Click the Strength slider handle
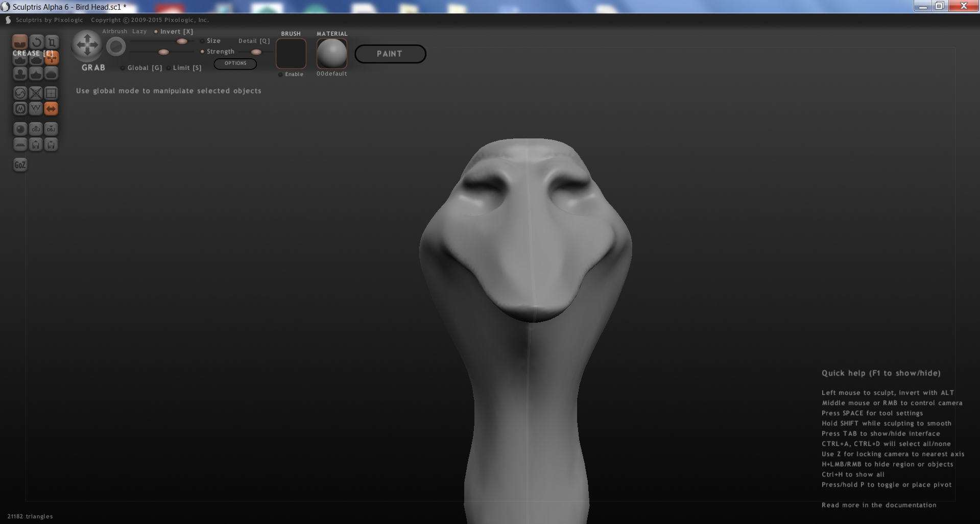Image resolution: width=980 pixels, height=524 pixels. pos(163,52)
